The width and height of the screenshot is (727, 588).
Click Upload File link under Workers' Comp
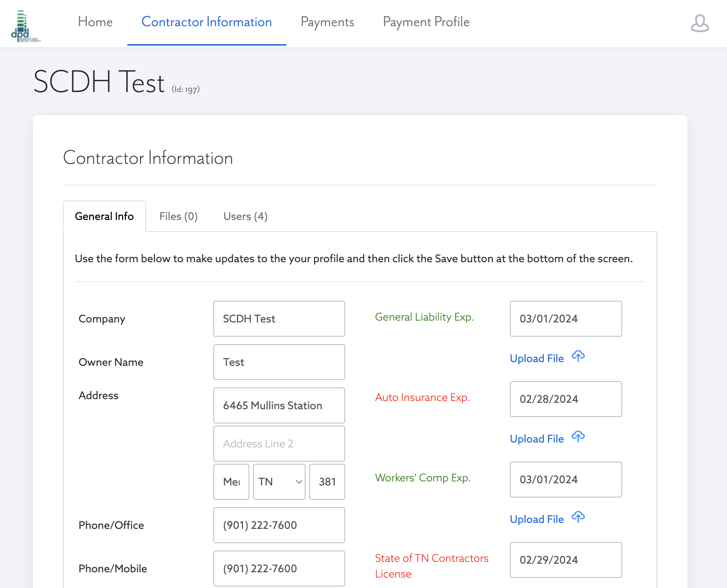(x=536, y=519)
